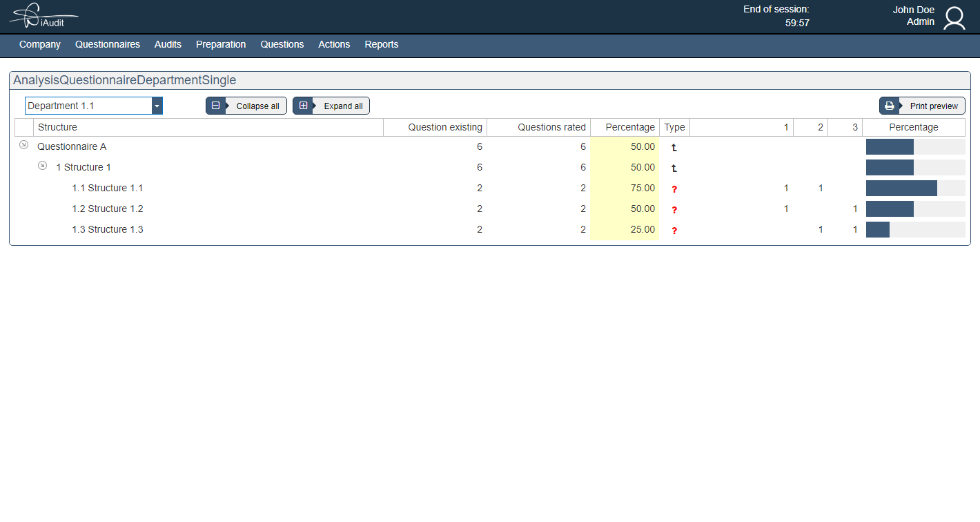Click the type icon in 1 Structure 1 row
Image resolution: width=980 pixels, height=522 pixels.
click(674, 168)
